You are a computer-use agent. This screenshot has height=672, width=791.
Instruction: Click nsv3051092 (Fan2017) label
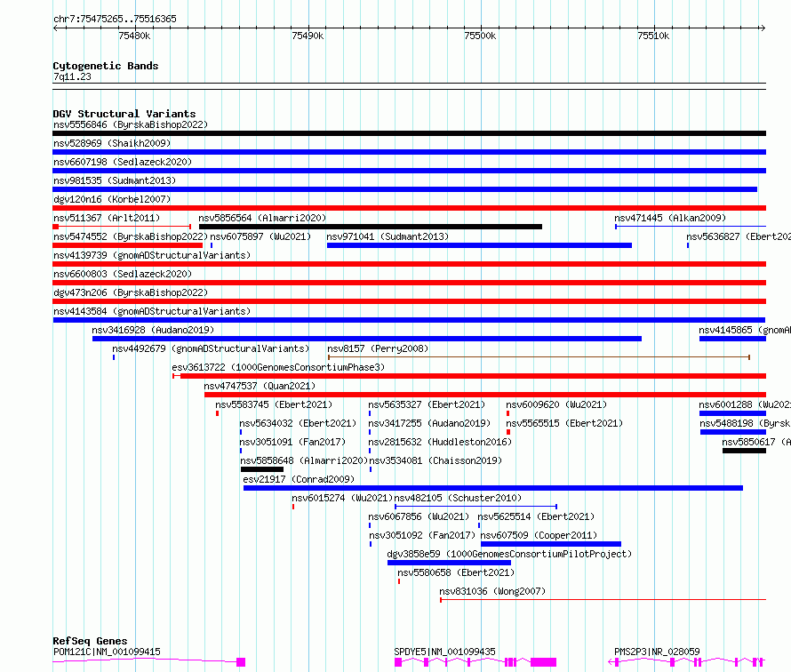coord(422,535)
